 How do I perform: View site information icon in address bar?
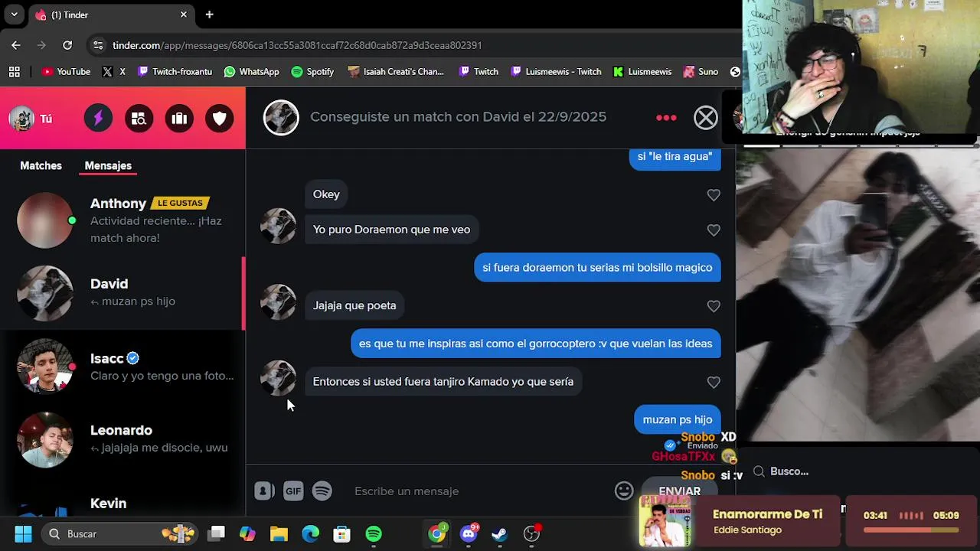(x=97, y=45)
